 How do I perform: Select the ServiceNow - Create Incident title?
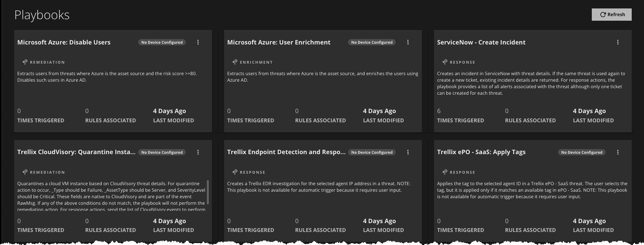(481, 42)
